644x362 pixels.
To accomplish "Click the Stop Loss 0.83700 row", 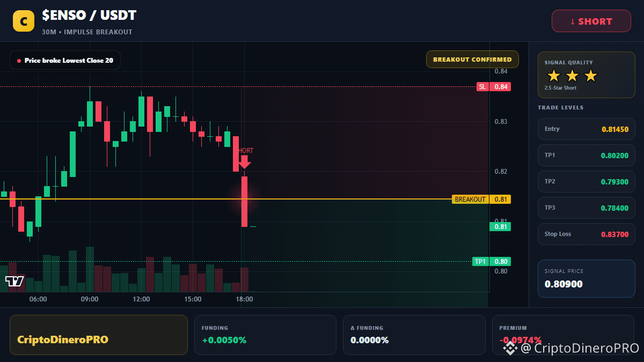I will pyautogui.click(x=587, y=234).
